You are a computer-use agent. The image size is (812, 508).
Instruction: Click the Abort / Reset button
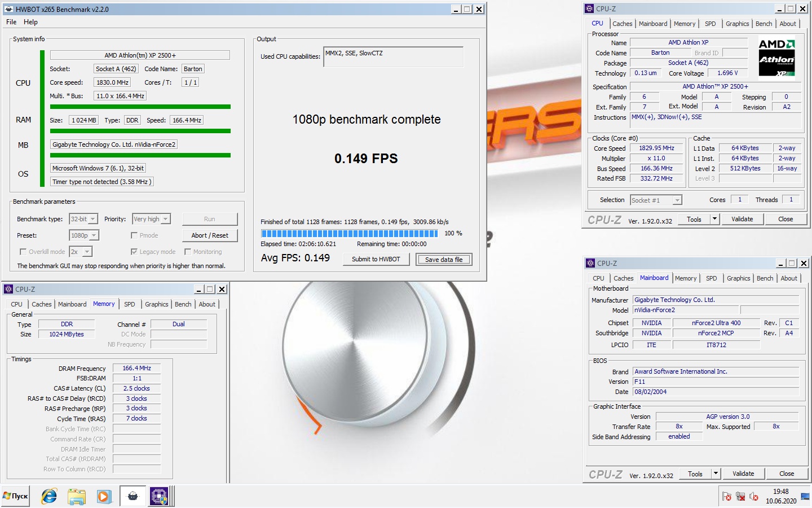210,235
